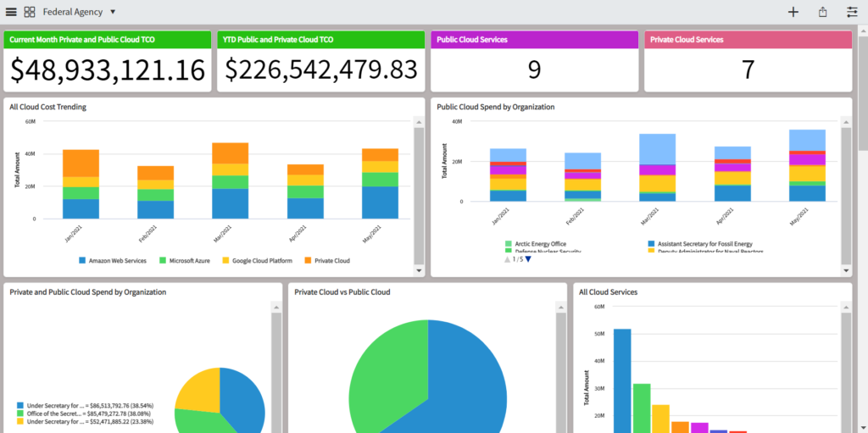The height and width of the screenshot is (433, 868).
Task: Toggle Arctic Energy Office legend entry
Action: click(536, 244)
